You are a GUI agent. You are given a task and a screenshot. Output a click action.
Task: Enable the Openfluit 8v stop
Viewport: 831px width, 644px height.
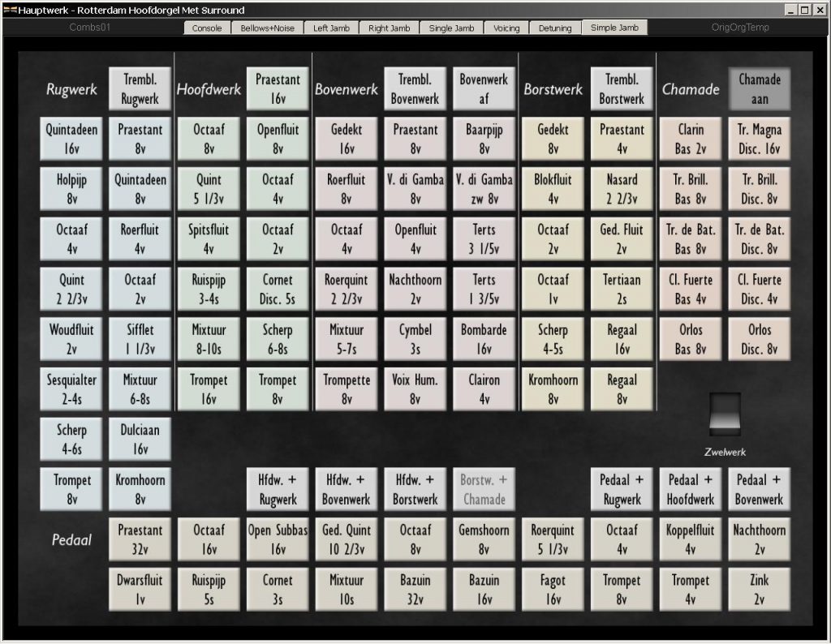click(278, 139)
